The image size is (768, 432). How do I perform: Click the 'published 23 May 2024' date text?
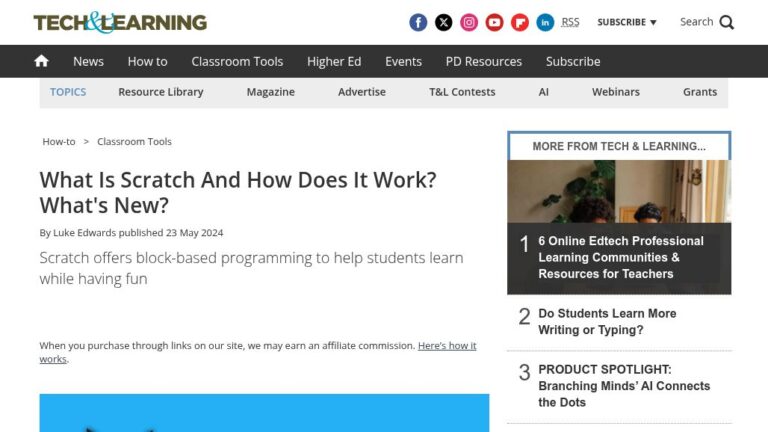point(171,233)
